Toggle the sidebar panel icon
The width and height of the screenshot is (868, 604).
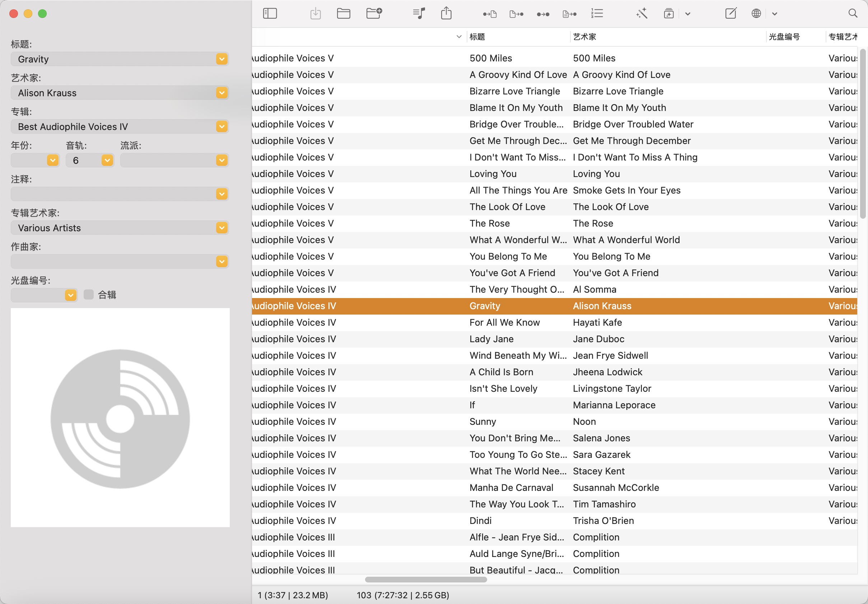[x=270, y=14]
